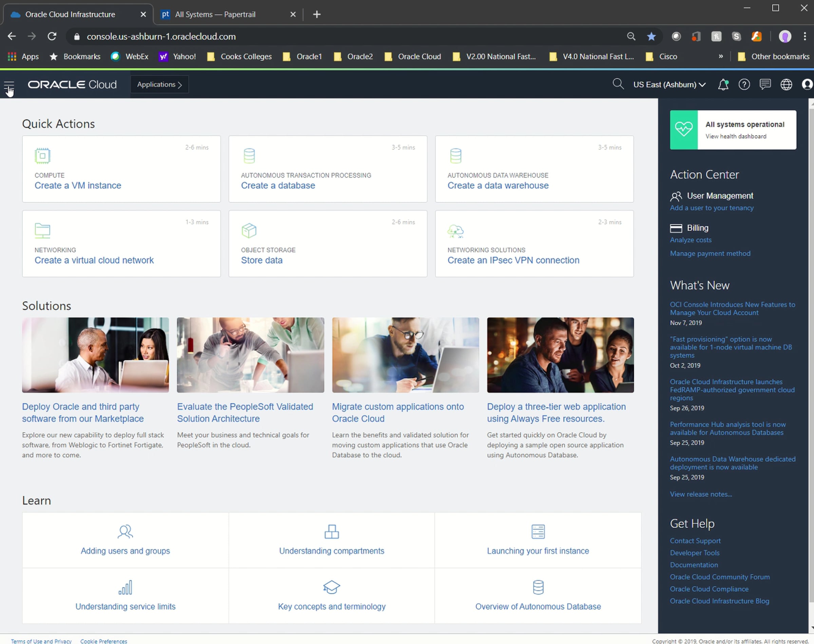Open the Chrome three-dot menu
Screen dimensions: 814x644
tap(805, 37)
